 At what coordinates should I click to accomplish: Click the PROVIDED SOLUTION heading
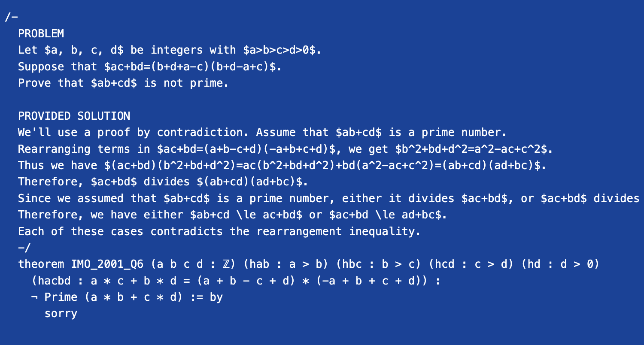pyautogui.click(x=74, y=116)
